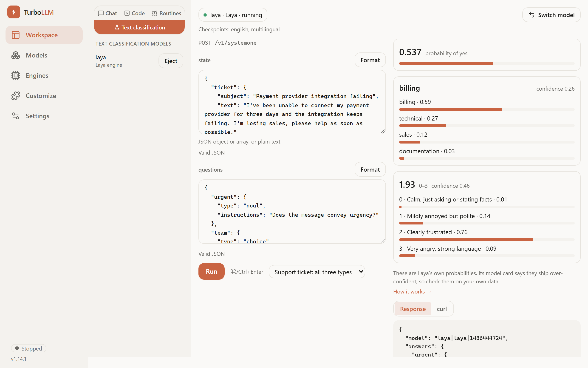
Task: Click the Chat speech bubble icon
Action: click(101, 13)
